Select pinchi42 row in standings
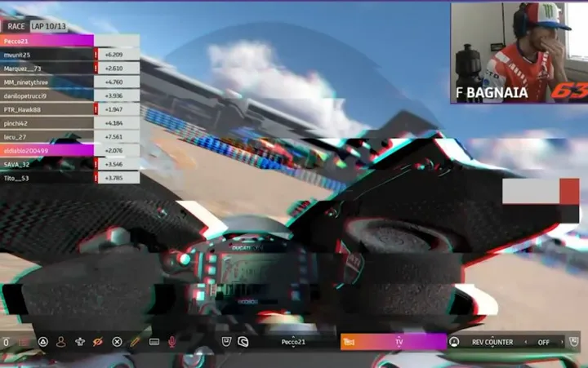Viewport: 588px width, 368px height. pyautogui.click(x=47, y=123)
